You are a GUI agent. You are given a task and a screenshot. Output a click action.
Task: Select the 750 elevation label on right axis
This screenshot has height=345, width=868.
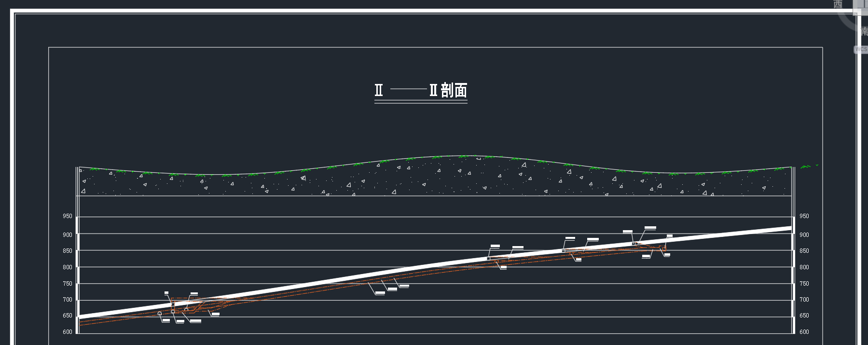[x=804, y=284]
